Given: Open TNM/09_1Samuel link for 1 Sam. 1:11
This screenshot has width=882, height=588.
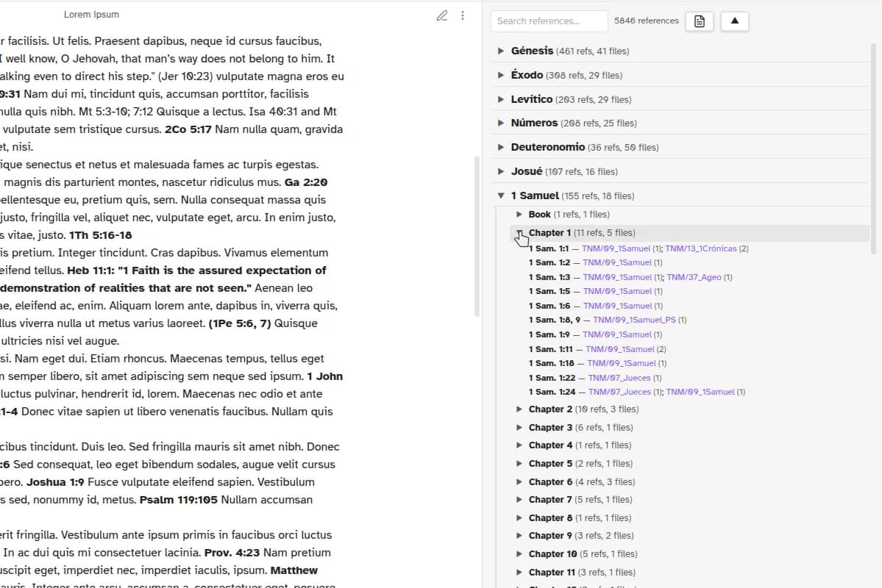Looking at the screenshot, I should 620,349.
